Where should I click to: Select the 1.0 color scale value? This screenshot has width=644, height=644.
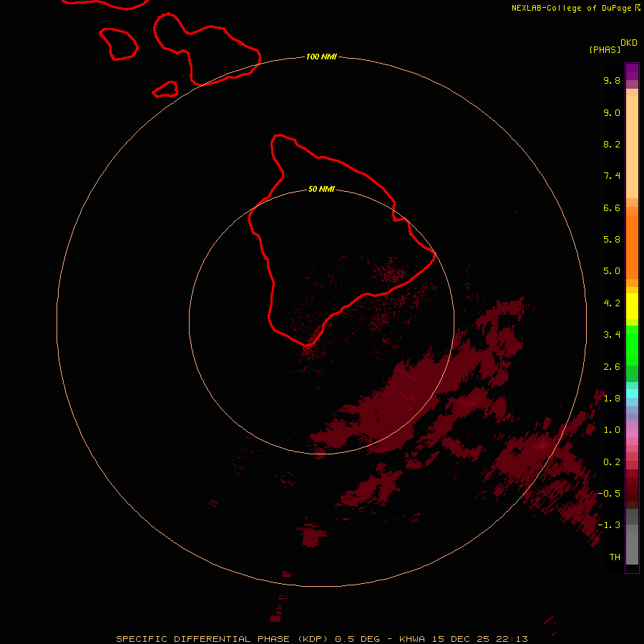click(612, 430)
